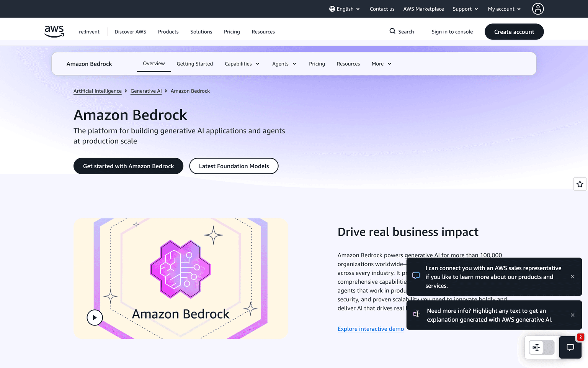The height and width of the screenshot is (368, 588).
Task: Close the sales representative notification
Action: click(572, 277)
